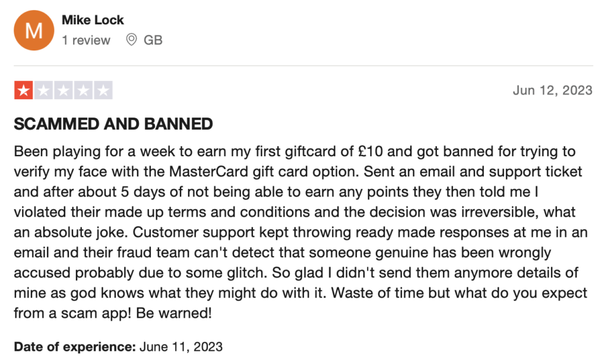Click the Jun 12, 2023 review date
Viewport: 608px width, 364px height.
[x=553, y=90]
